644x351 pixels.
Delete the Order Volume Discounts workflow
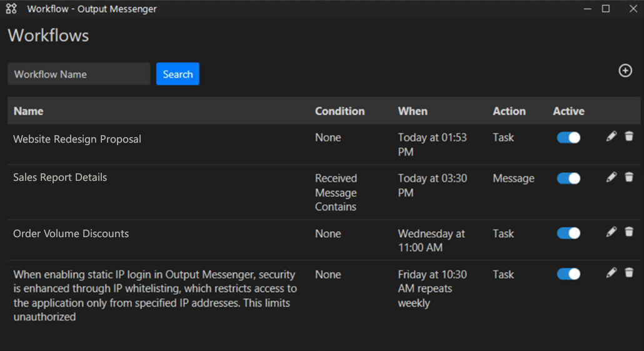[x=629, y=231]
